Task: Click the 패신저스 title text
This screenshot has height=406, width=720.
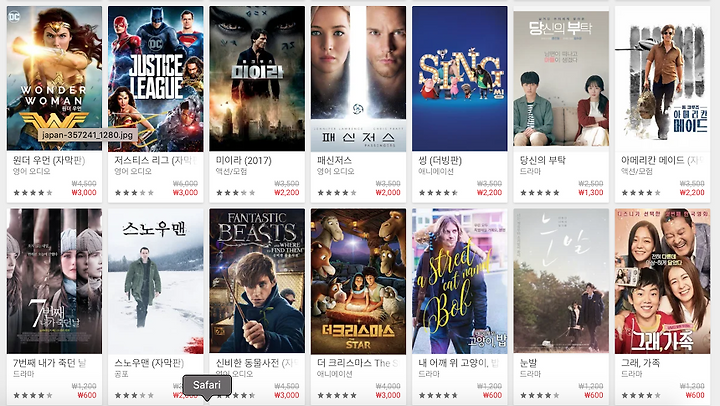Action: click(x=334, y=160)
